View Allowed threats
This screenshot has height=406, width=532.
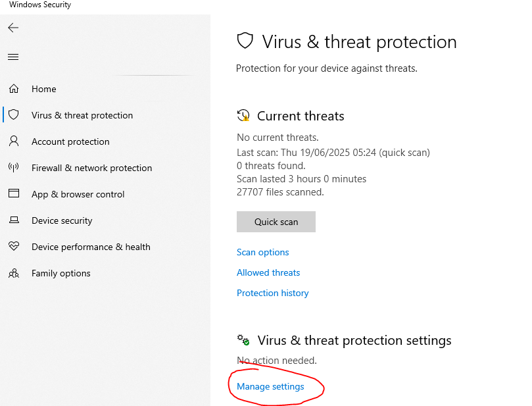(268, 272)
